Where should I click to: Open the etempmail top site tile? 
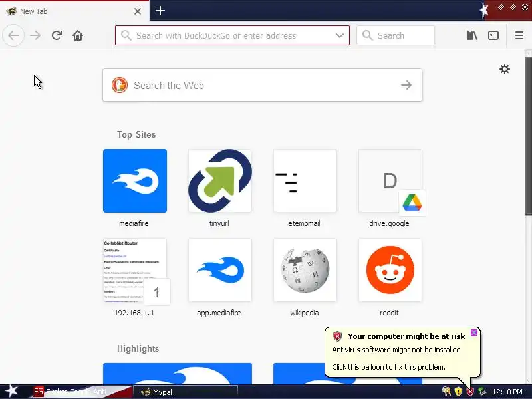[305, 181]
